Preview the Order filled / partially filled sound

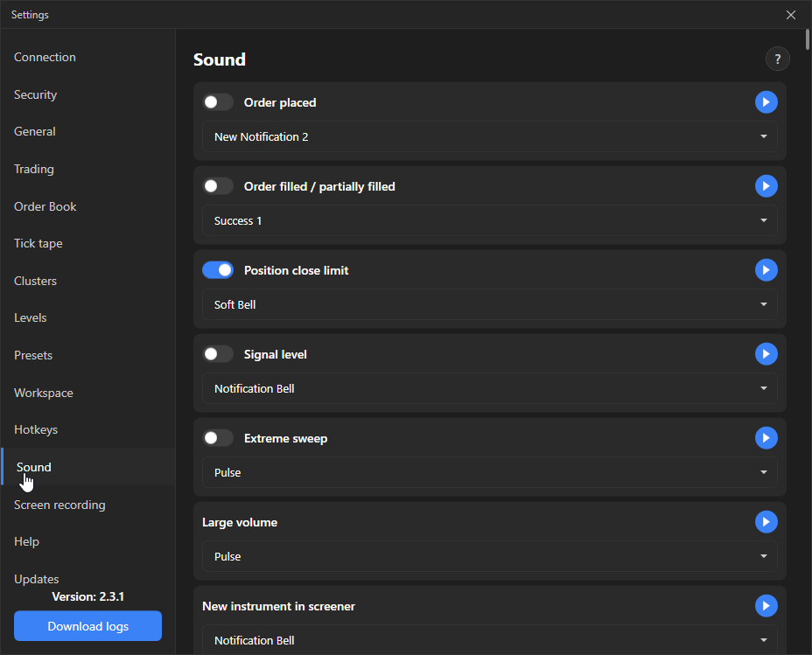pyautogui.click(x=766, y=185)
